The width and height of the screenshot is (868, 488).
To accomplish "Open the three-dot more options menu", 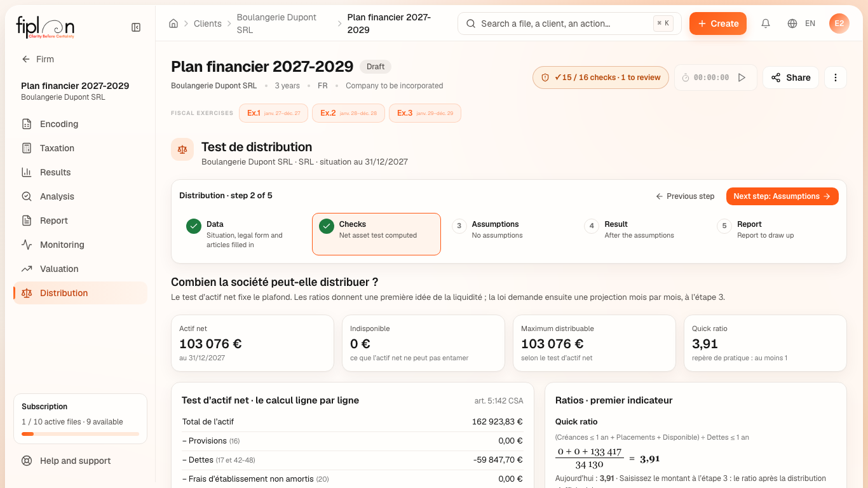I will pos(836,78).
